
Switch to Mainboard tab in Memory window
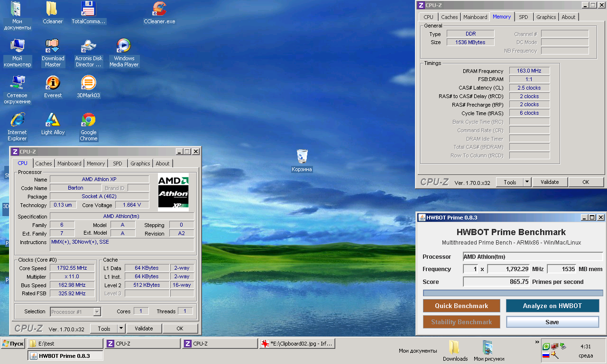coord(475,17)
